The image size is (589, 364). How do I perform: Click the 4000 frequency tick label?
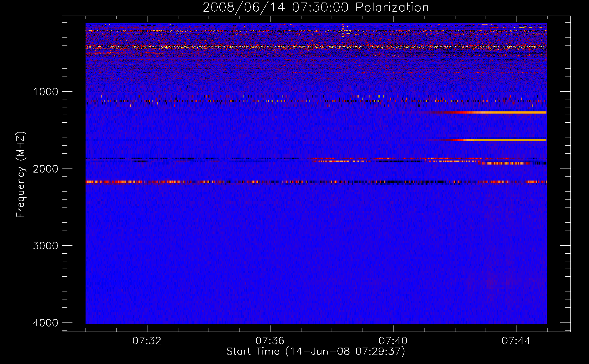[x=46, y=323]
